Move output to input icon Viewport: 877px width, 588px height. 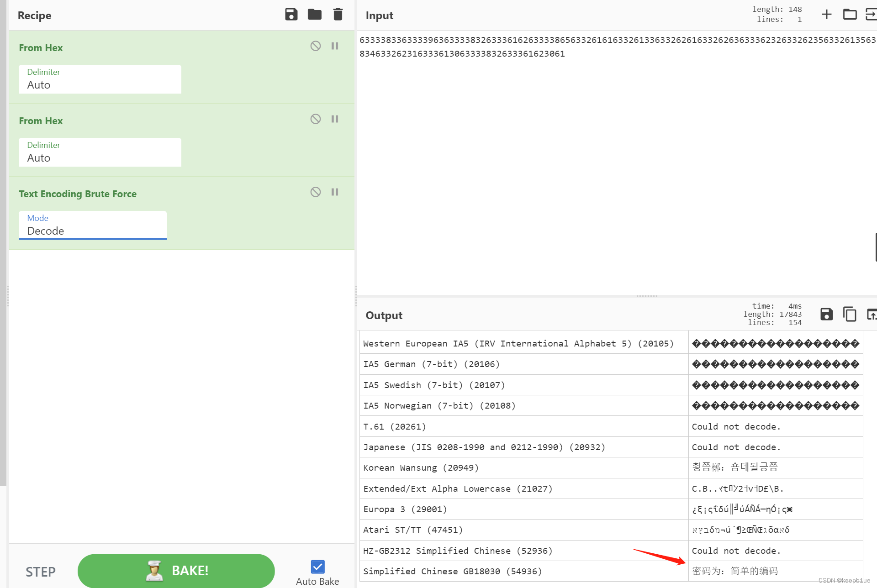tap(872, 314)
